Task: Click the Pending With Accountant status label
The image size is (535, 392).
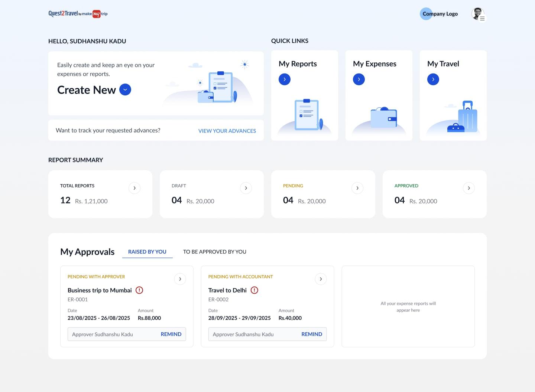Action: (241, 277)
